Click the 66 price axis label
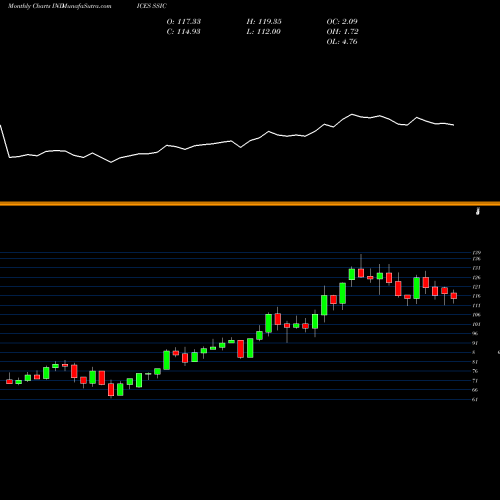Viewport: 500px width, 500px height. pyautogui.click(x=475, y=390)
